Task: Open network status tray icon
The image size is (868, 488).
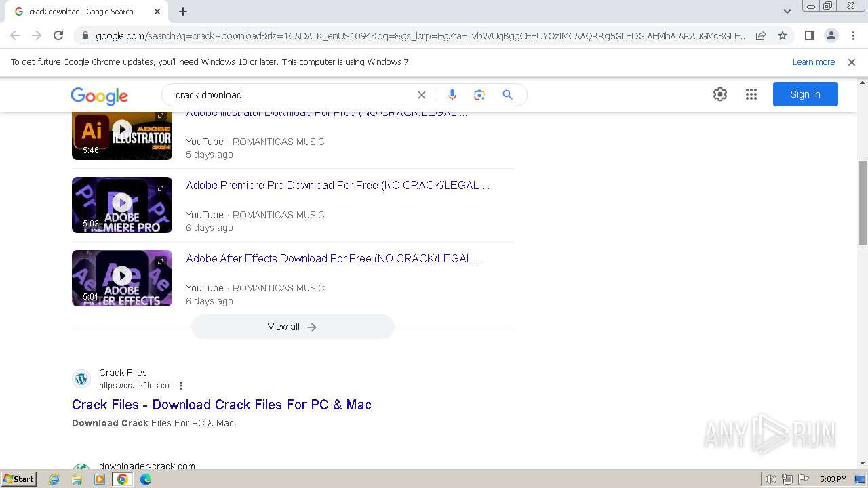Action: pyautogui.click(x=787, y=479)
